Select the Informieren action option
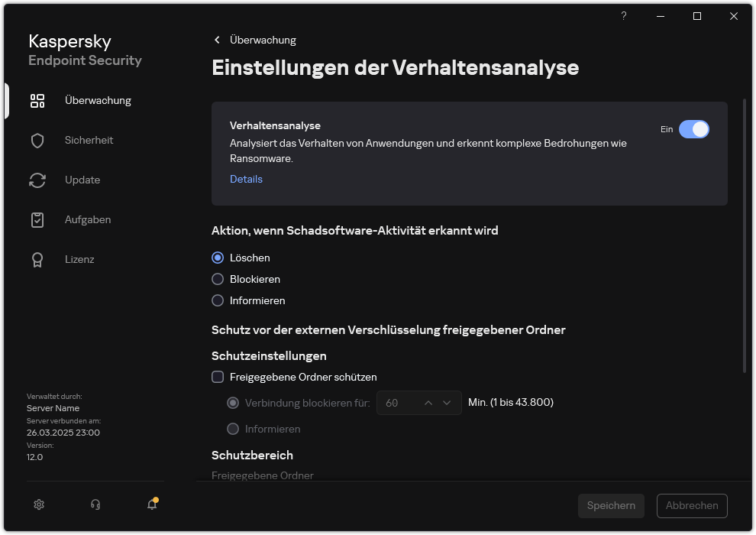The image size is (756, 535). tap(217, 300)
